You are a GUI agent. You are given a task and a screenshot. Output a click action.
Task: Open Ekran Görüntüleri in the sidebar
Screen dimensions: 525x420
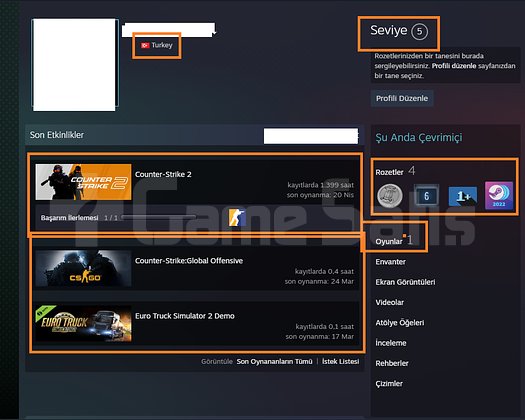click(x=405, y=282)
